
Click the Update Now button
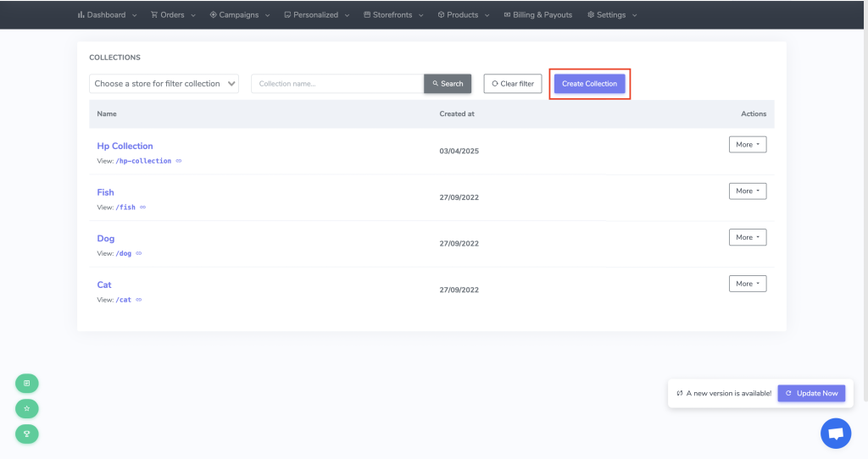[811, 393]
